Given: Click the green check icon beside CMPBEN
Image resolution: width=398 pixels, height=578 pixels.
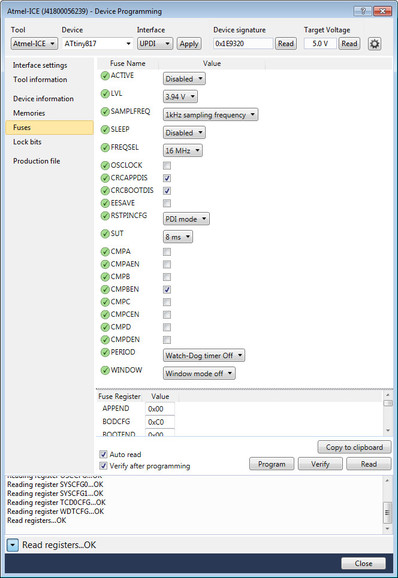Looking at the screenshot, I should 105,289.
